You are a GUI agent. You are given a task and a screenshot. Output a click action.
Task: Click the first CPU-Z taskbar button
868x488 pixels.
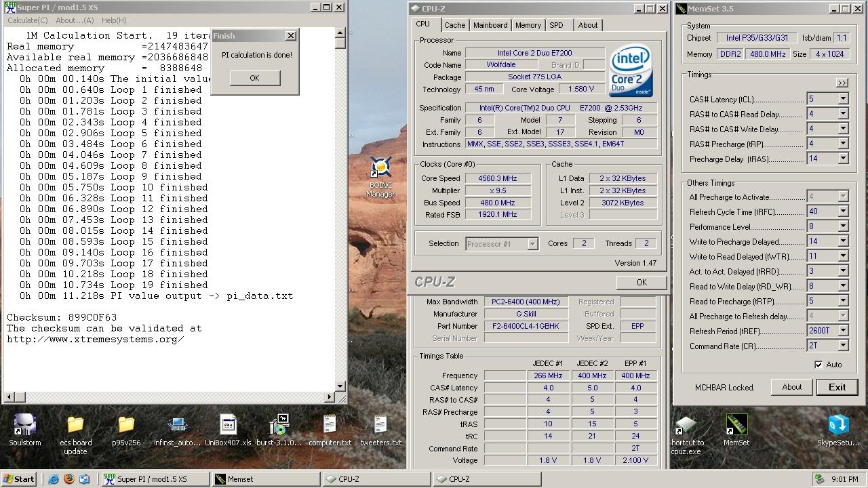(x=376, y=479)
